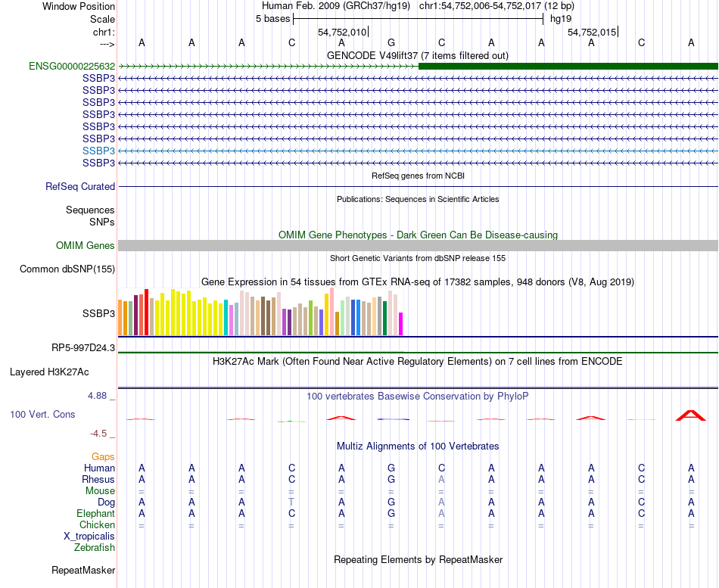Click the Dog row T base
The height and width of the screenshot is (588, 719).
pyautogui.click(x=291, y=502)
